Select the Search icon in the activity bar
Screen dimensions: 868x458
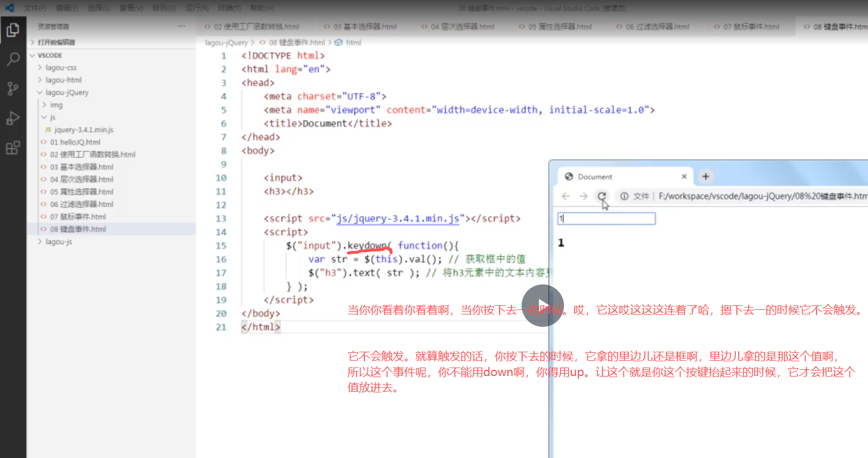14,58
